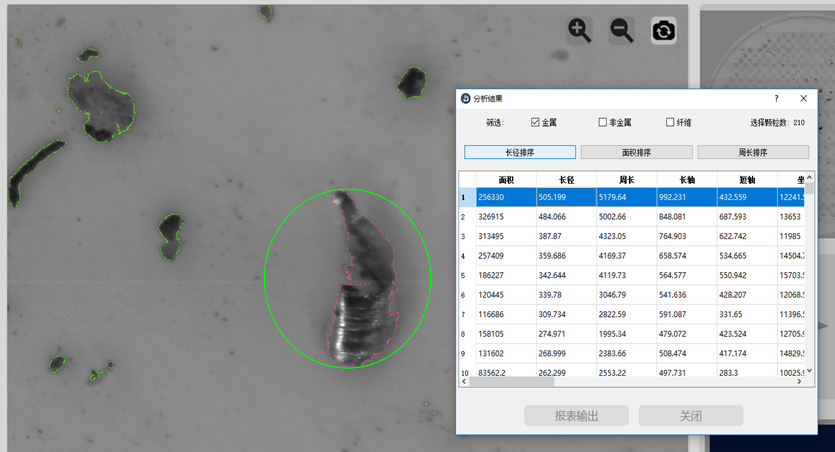The width and height of the screenshot is (835, 452).
Task: Click the help question mark in dialog title bar
Action: point(776,99)
